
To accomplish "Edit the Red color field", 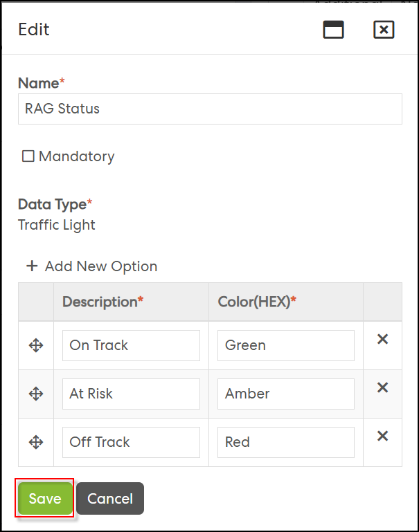I will 286,443.
